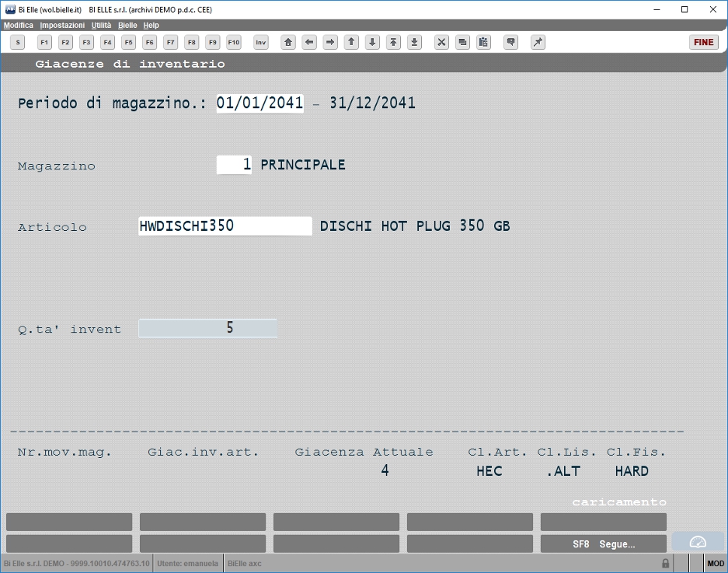Viewport: 728px width, 573px height.
Task: Click the MOD status bar indicator
Action: point(716,563)
